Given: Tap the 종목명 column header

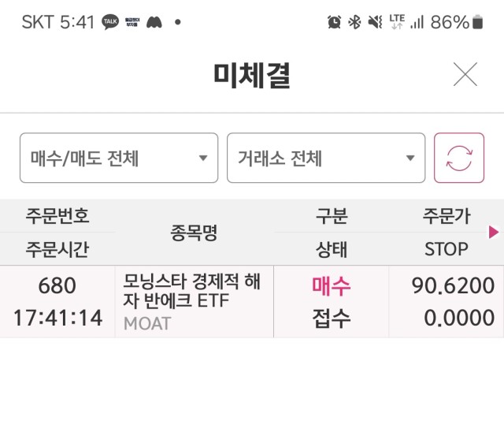Looking at the screenshot, I should point(195,233).
